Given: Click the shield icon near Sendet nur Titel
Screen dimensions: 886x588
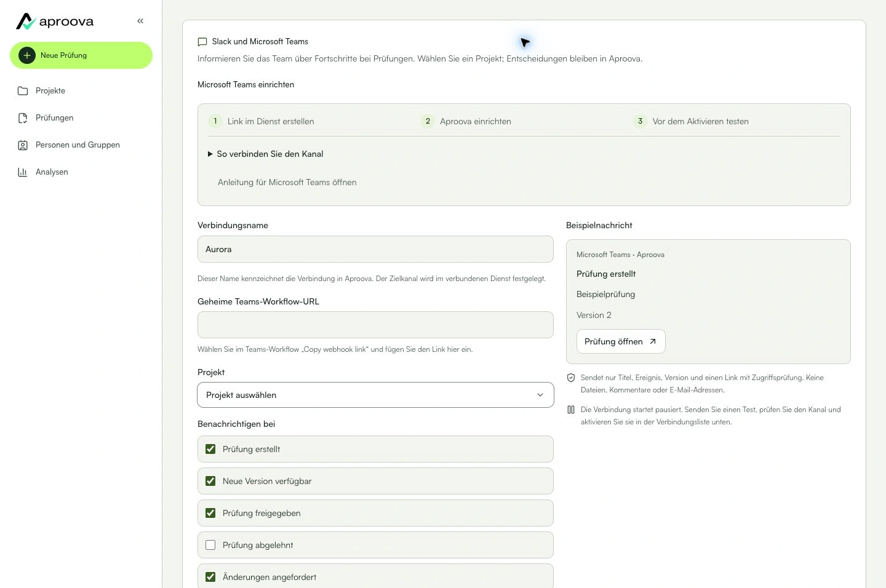Looking at the screenshot, I should coord(571,378).
